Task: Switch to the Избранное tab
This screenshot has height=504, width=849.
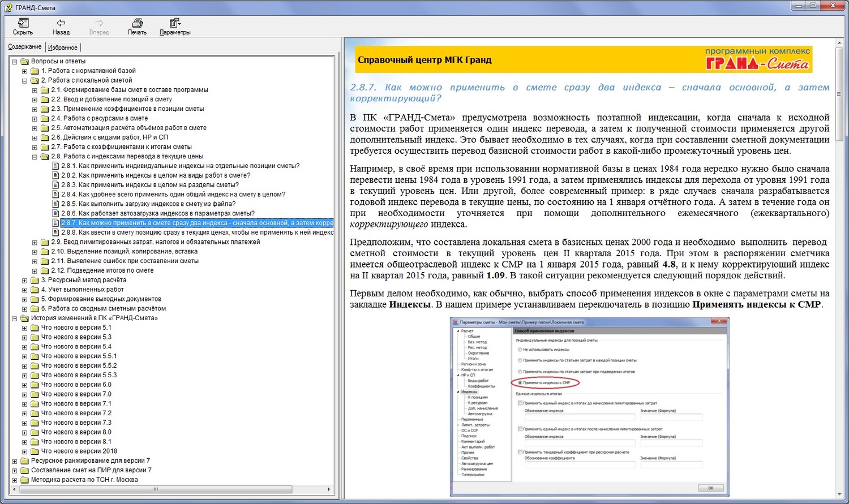Action: click(63, 48)
